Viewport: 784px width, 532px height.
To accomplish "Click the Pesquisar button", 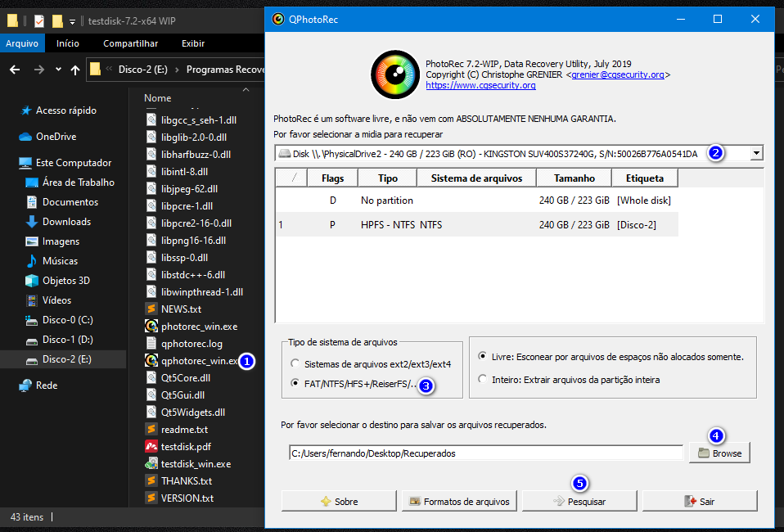I will (x=579, y=501).
